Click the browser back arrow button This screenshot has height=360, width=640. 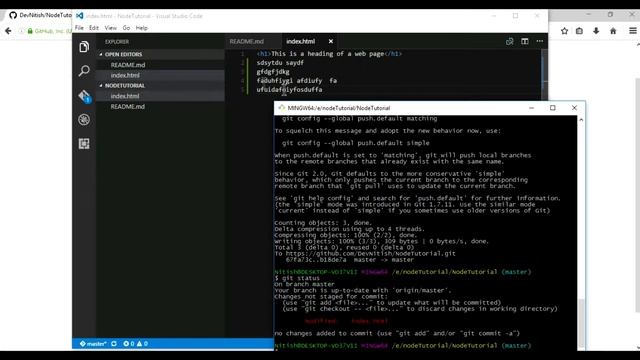pyautogui.click(x=8, y=31)
